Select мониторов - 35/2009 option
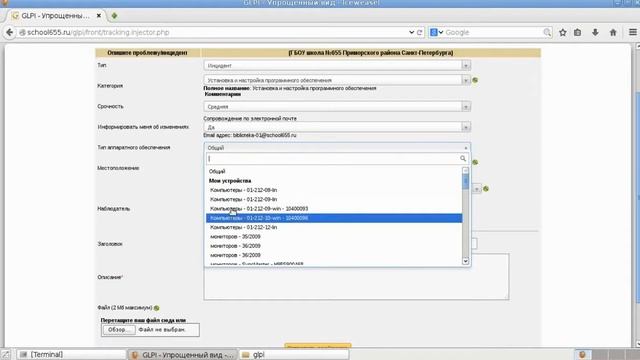640x360 pixels. coord(334,237)
